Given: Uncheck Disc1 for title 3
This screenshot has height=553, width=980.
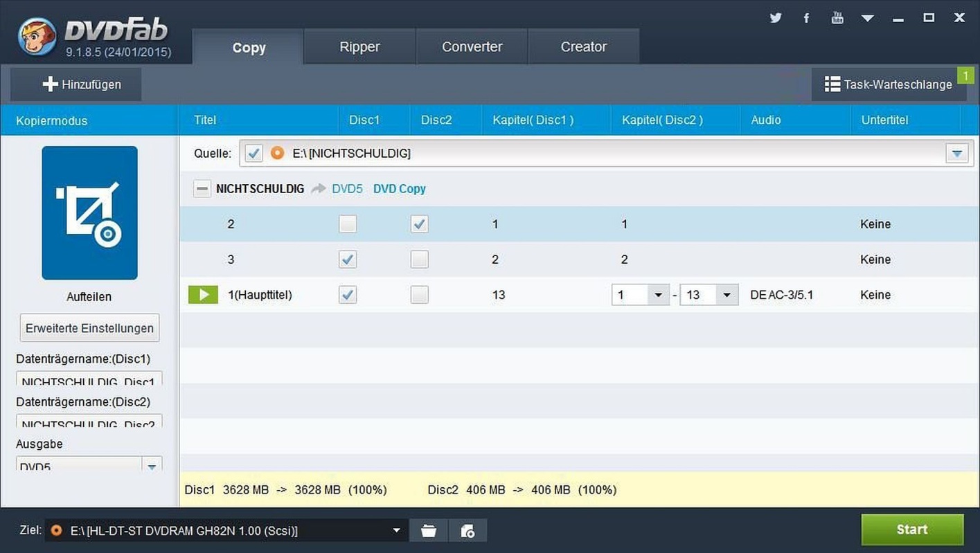Looking at the screenshot, I should pyautogui.click(x=348, y=259).
